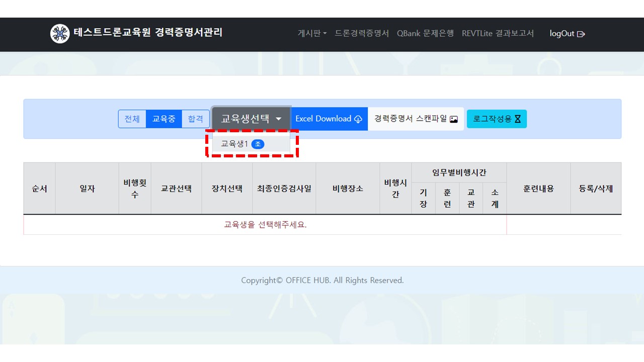Select the 전체 filter option

[x=132, y=119]
